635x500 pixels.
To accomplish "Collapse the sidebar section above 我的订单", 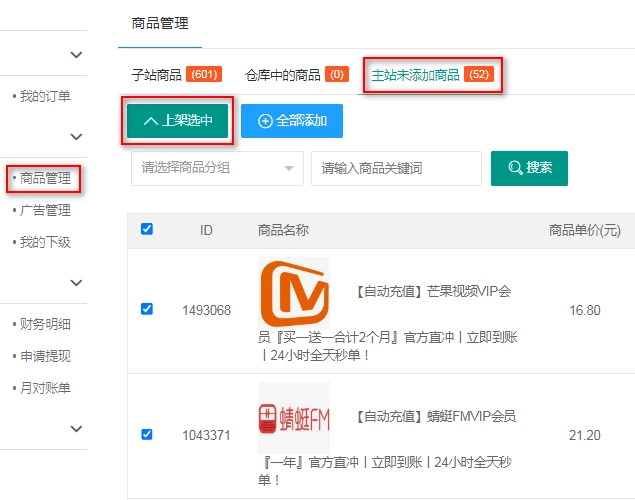I will [76, 55].
